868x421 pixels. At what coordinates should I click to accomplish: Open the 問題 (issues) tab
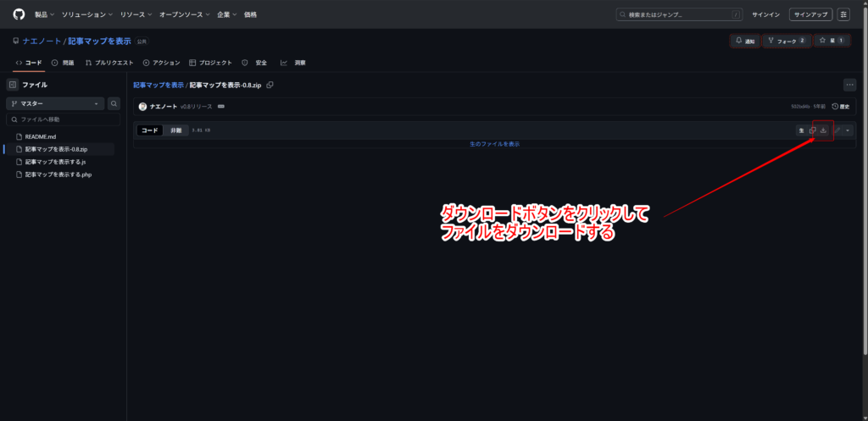(63, 63)
